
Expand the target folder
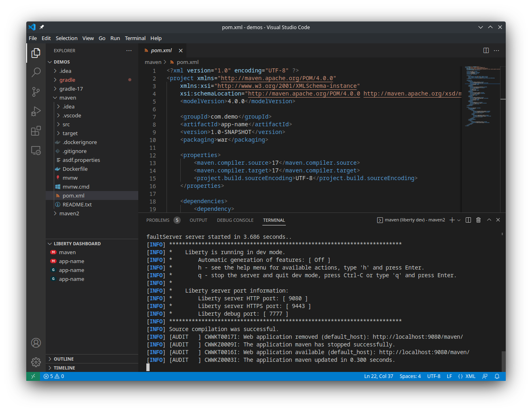click(x=92, y=133)
